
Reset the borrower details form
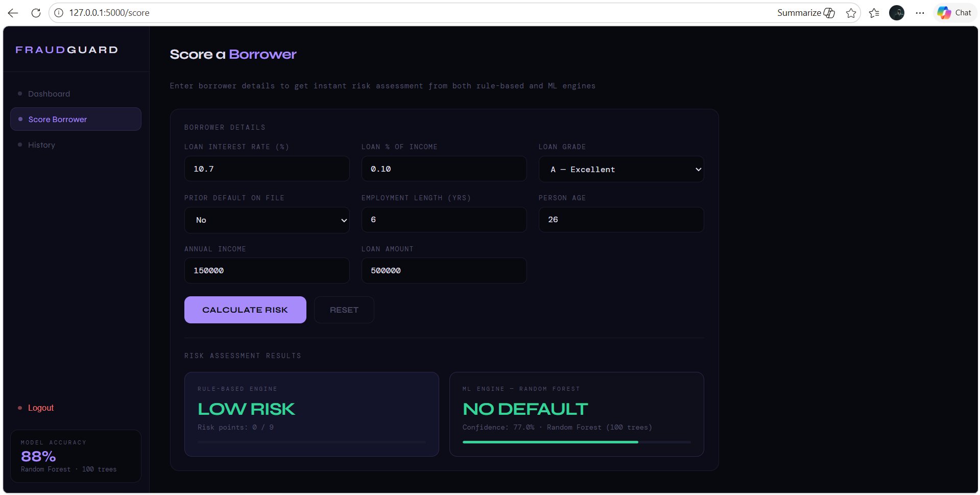pos(344,310)
